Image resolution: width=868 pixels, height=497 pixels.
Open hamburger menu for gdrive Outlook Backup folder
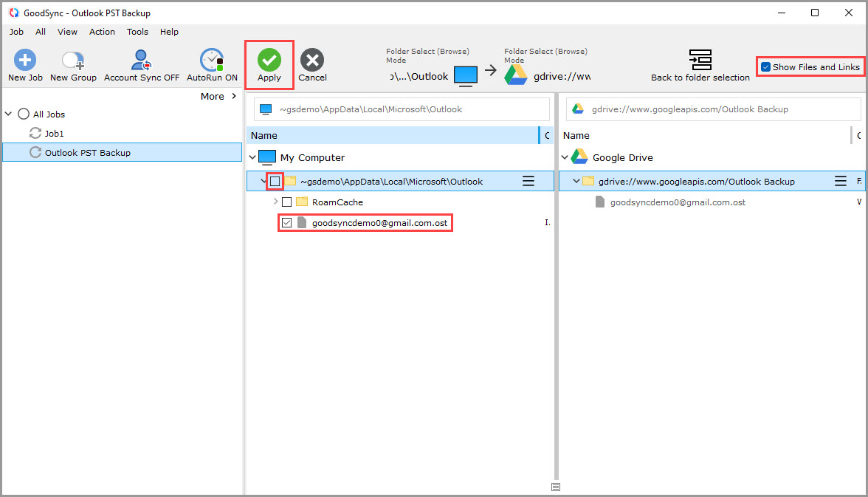coord(840,181)
